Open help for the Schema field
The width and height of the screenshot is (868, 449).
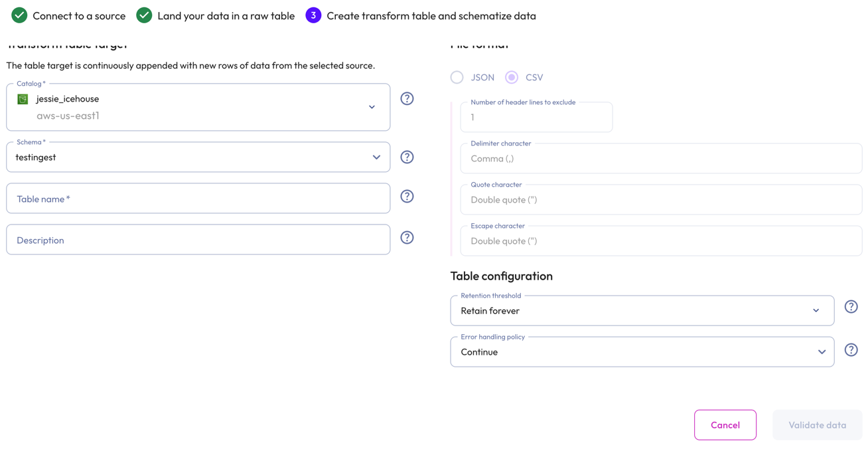tap(407, 157)
